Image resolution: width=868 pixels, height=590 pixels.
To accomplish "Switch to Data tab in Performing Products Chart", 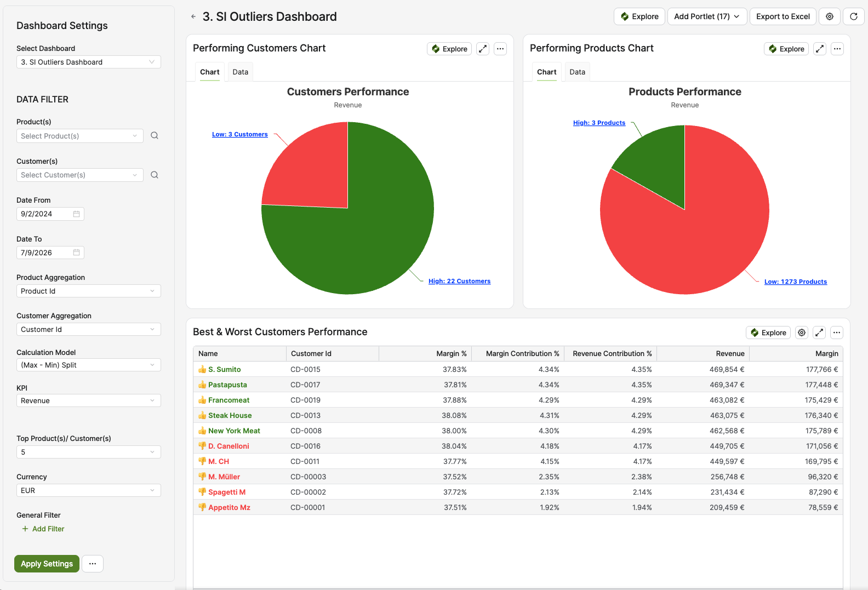I will [577, 72].
